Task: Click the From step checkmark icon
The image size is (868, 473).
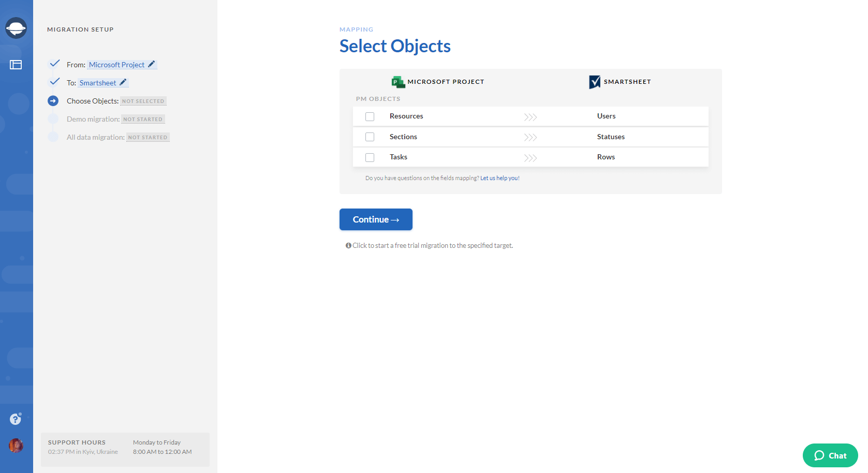Action: tap(54, 63)
